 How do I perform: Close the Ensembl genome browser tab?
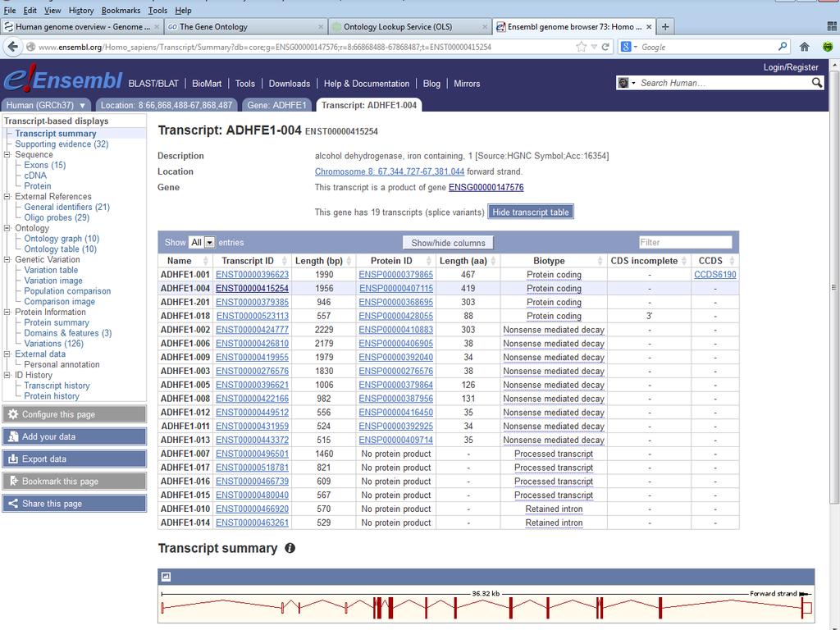(649, 26)
